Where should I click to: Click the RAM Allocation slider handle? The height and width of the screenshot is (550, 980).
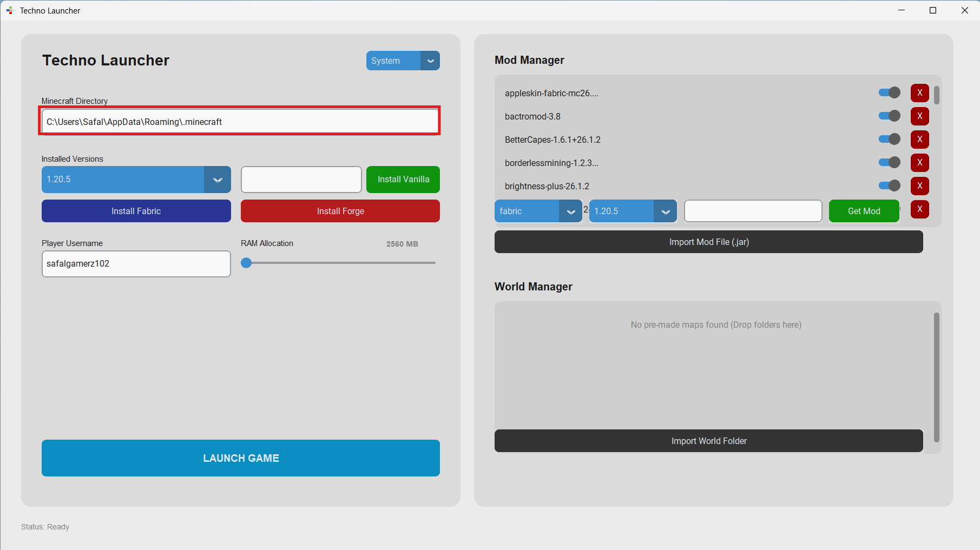[246, 263]
